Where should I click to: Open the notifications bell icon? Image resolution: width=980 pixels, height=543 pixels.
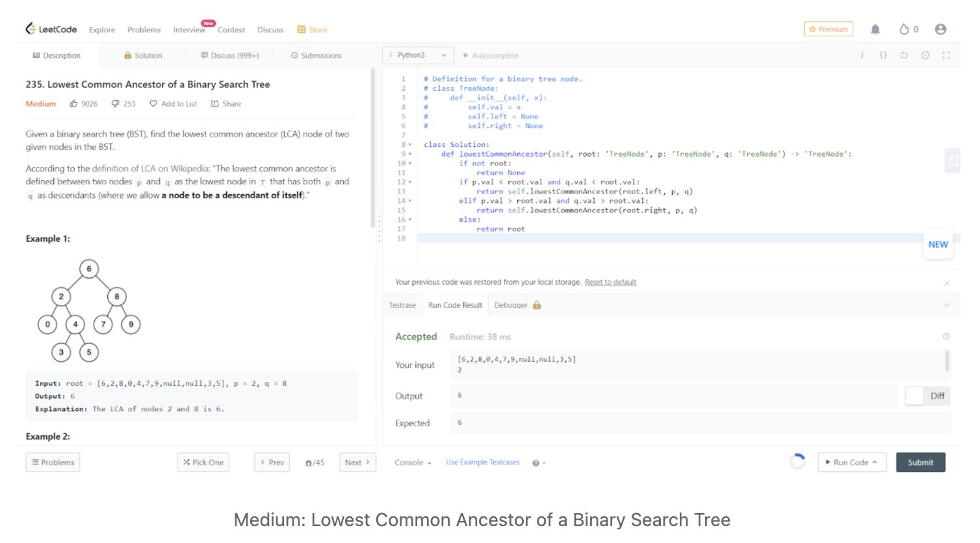point(875,29)
